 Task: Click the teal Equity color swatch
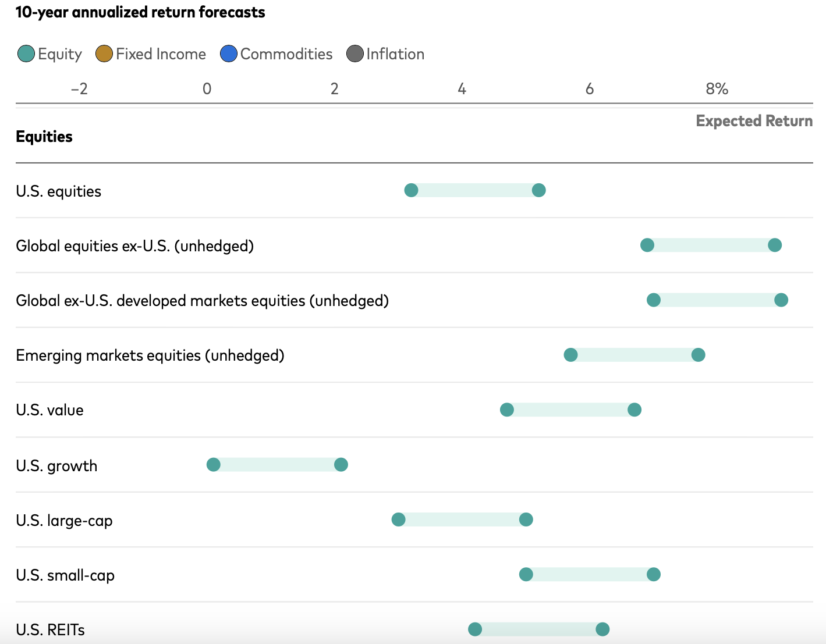(26, 54)
